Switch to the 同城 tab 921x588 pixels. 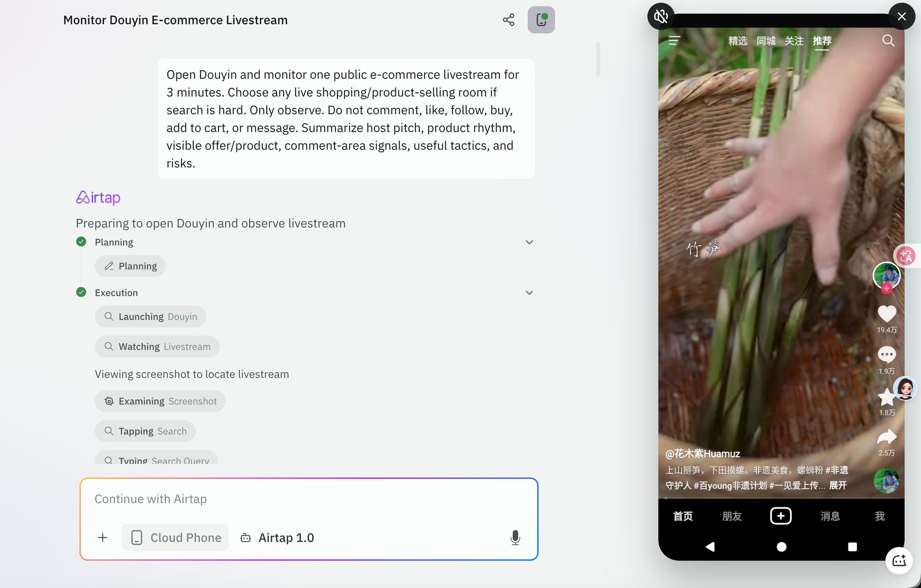(766, 41)
